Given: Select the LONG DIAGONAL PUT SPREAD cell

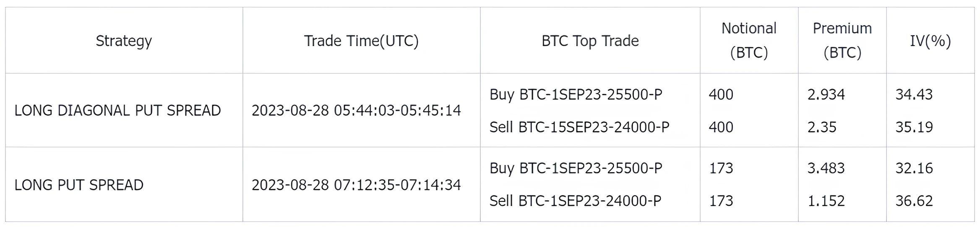Looking at the screenshot, I should 117,110.
